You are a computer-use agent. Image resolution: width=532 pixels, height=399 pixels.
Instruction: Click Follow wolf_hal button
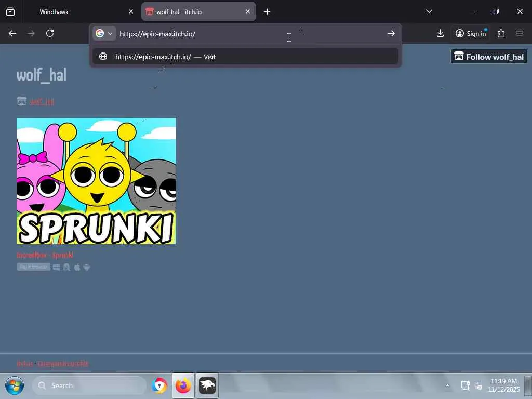click(x=489, y=57)
